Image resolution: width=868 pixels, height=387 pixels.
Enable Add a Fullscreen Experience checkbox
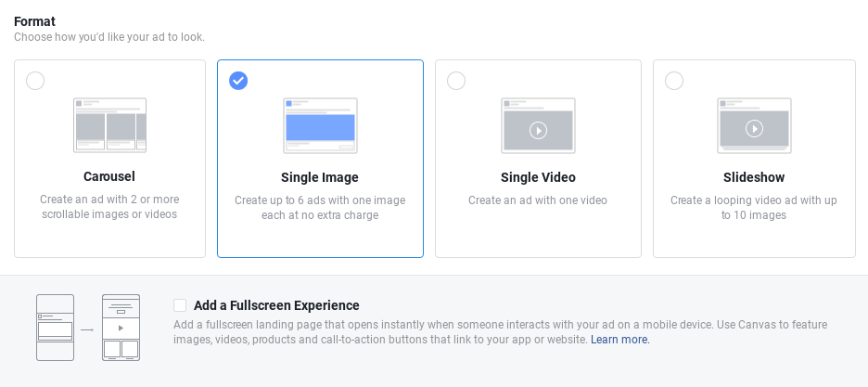coord(180,305)
